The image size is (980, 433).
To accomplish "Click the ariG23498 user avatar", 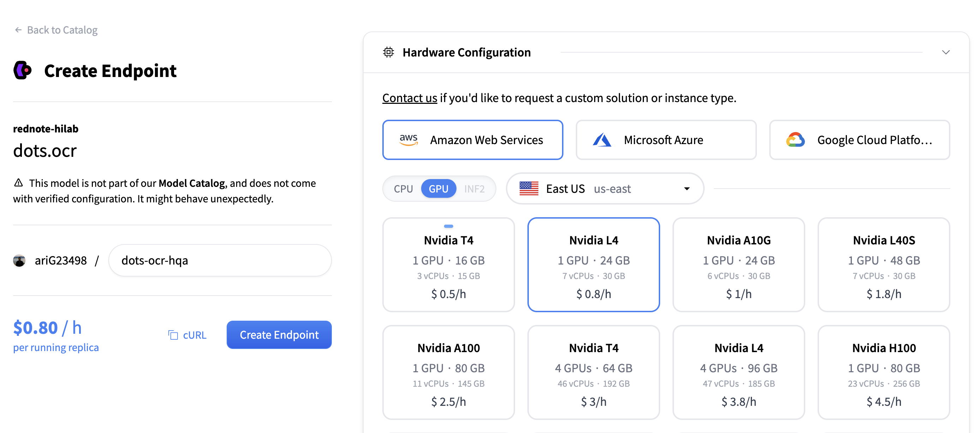I will pos(19,260).
